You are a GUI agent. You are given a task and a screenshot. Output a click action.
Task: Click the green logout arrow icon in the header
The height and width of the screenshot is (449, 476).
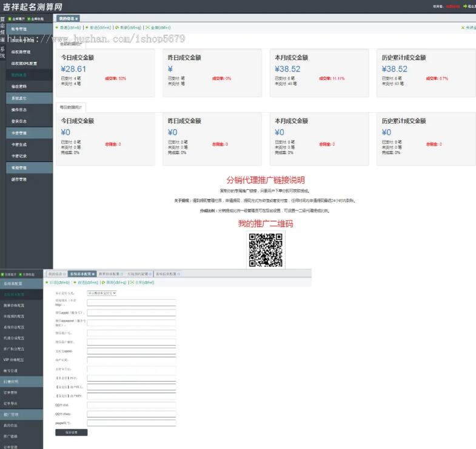(464, 6)
